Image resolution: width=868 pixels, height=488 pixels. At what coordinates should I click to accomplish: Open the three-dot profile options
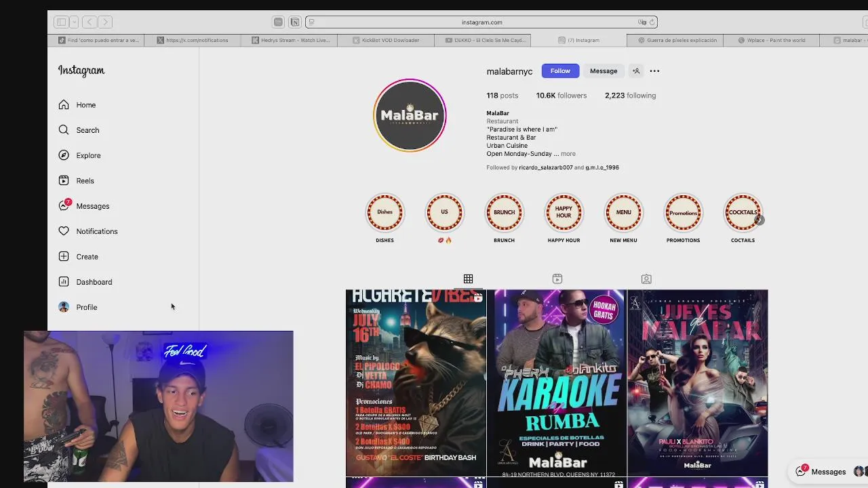[654, 70]
